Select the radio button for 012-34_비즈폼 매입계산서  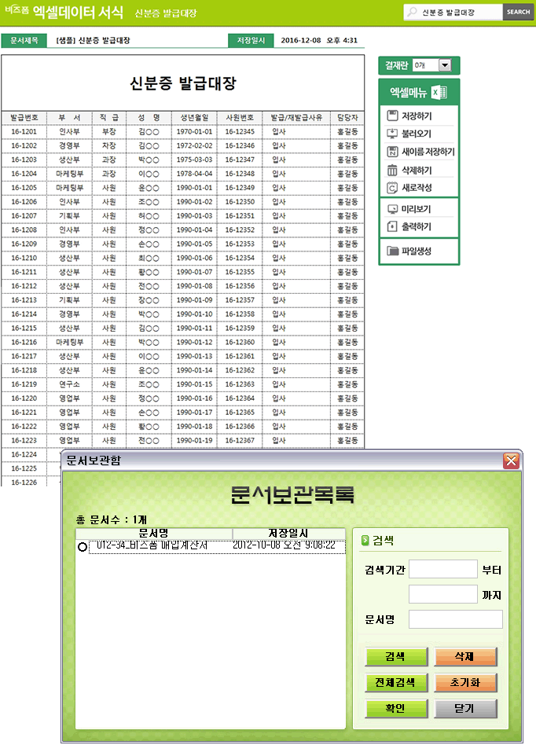pos(83,547)
